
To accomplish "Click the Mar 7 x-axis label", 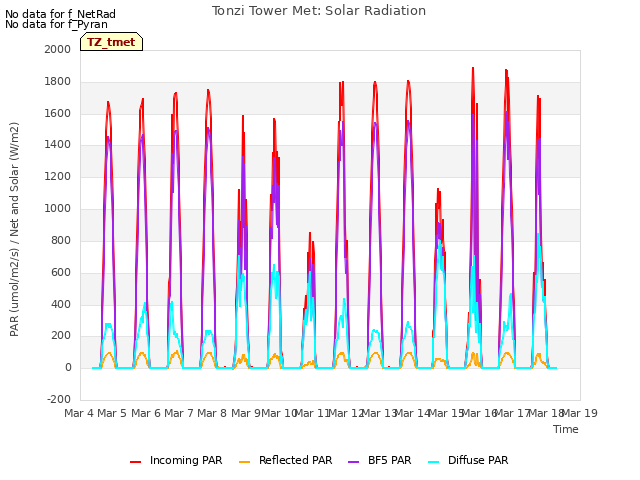I will (x=179, y=413).
